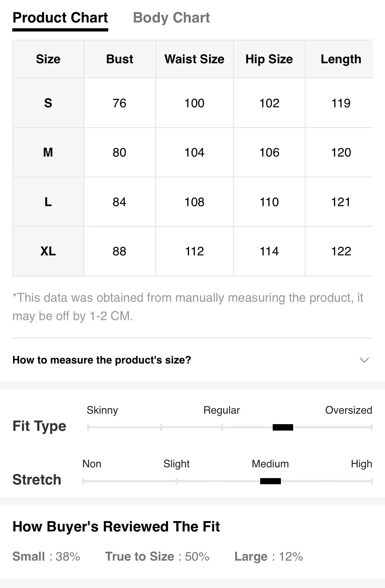The image size is (385, 588).
Task: Expand the measure product's size chevron
Action: coord(364,360)
